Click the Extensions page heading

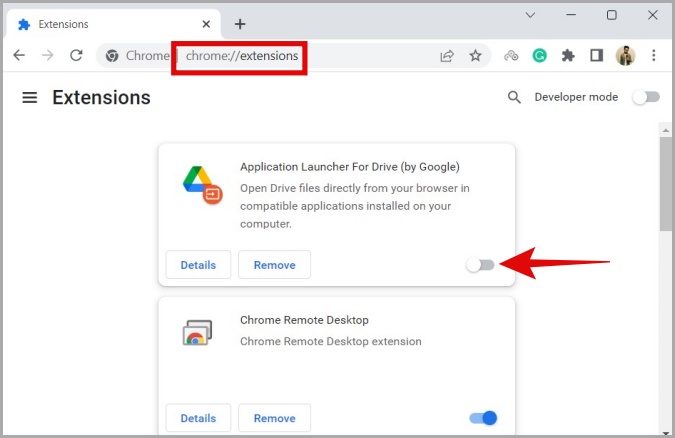[x=101, y=97]
